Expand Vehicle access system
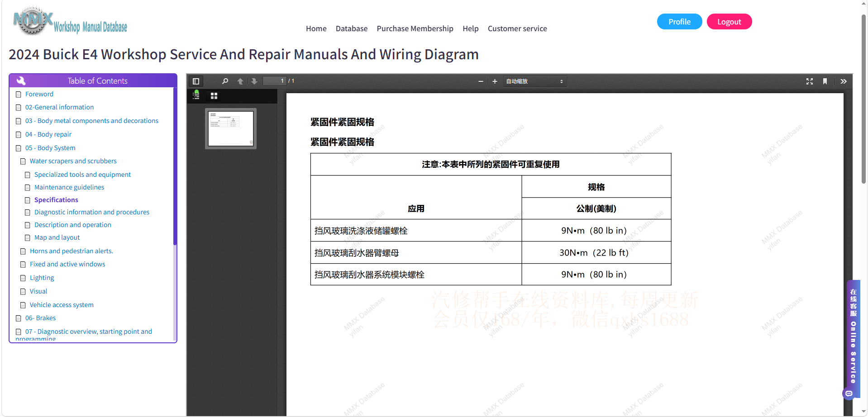 point(62,305)
